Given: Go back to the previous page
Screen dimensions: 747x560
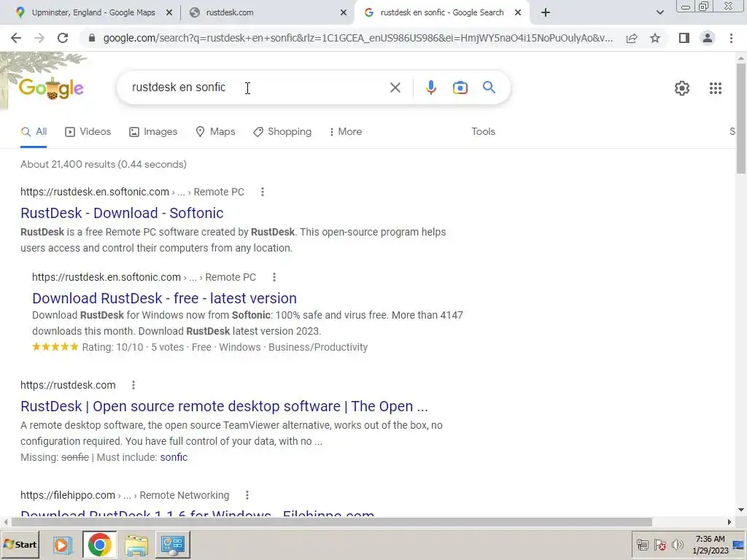Looking at the screenshot, I should pyautogui.click(x=16, y=38).
